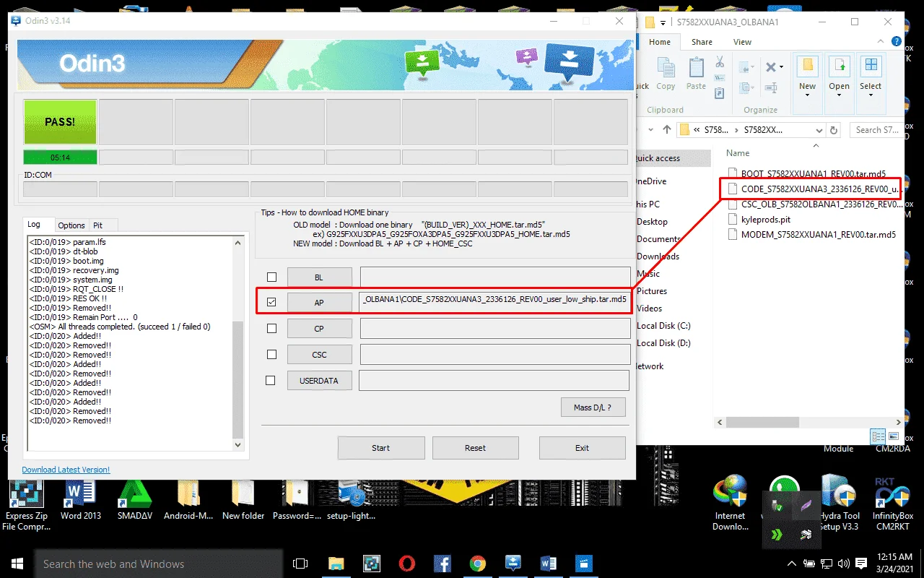
Task: Click the New folder icon in Explorer ribbon
Action: click(808, 67)
